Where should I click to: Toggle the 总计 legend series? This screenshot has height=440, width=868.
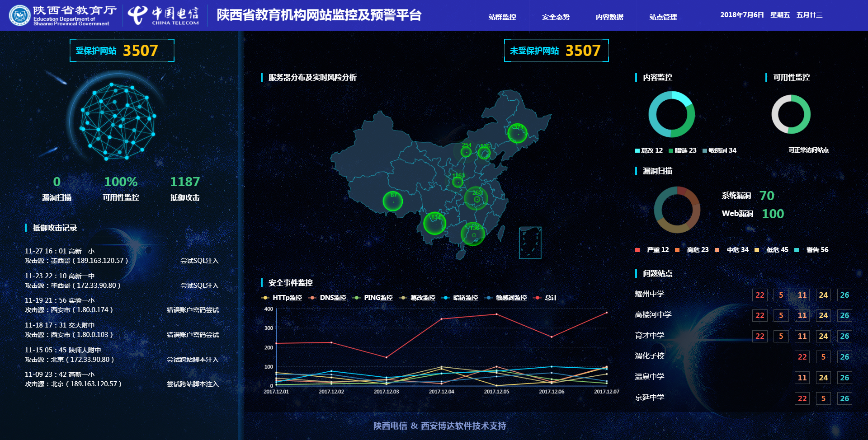point(546,298)
